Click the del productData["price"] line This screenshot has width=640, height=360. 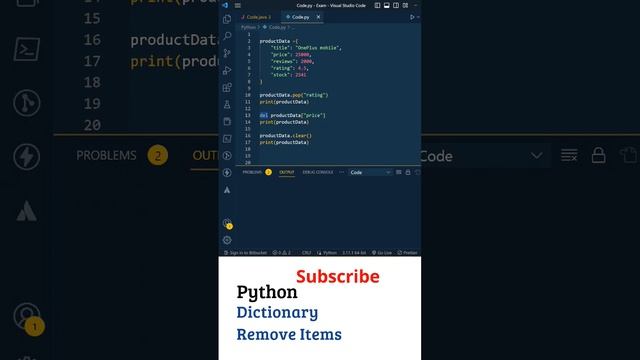(x=293, y=116)
